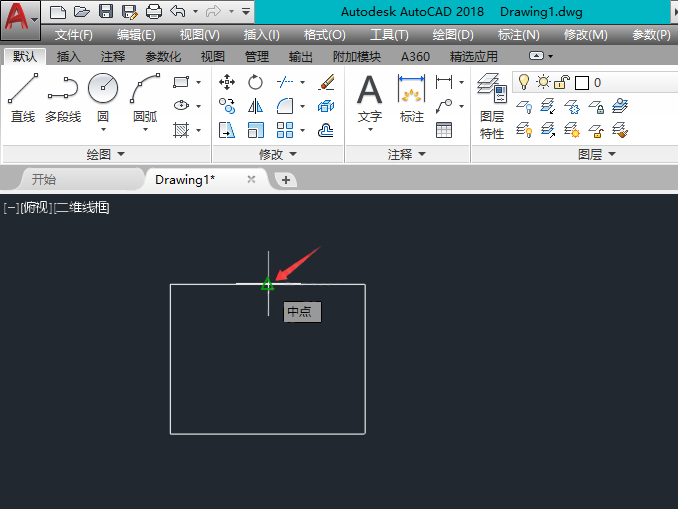Click the layer 0 color swatch
678x509 pixels.
(582, 83)
